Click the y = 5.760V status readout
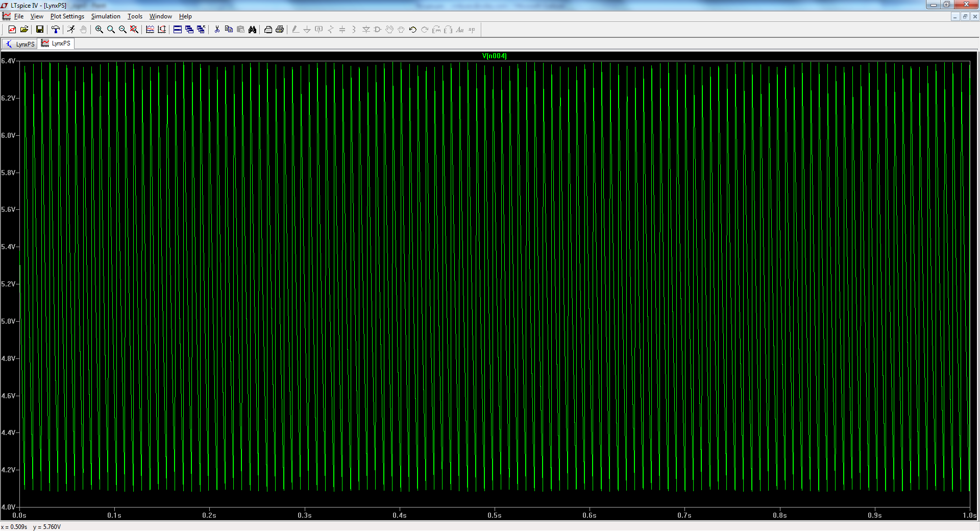Viewport: 980px width, 531px height. [47, 527]
